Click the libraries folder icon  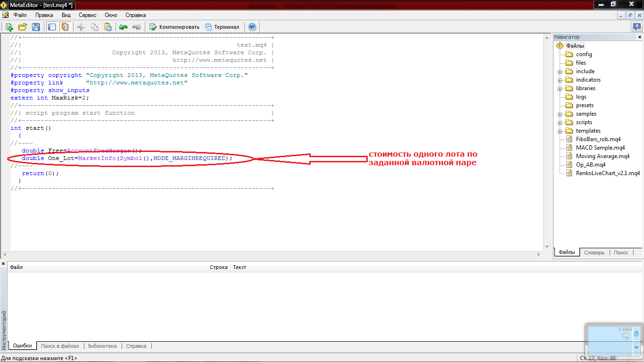[569, 88]
